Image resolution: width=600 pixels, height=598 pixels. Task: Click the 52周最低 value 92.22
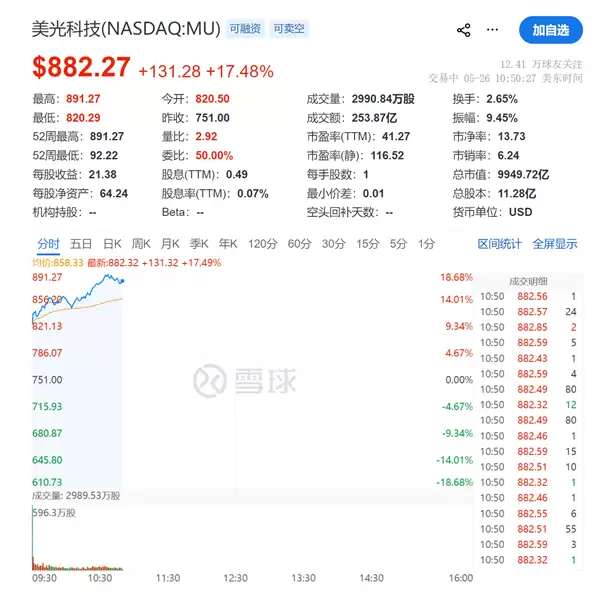point(104,155)
